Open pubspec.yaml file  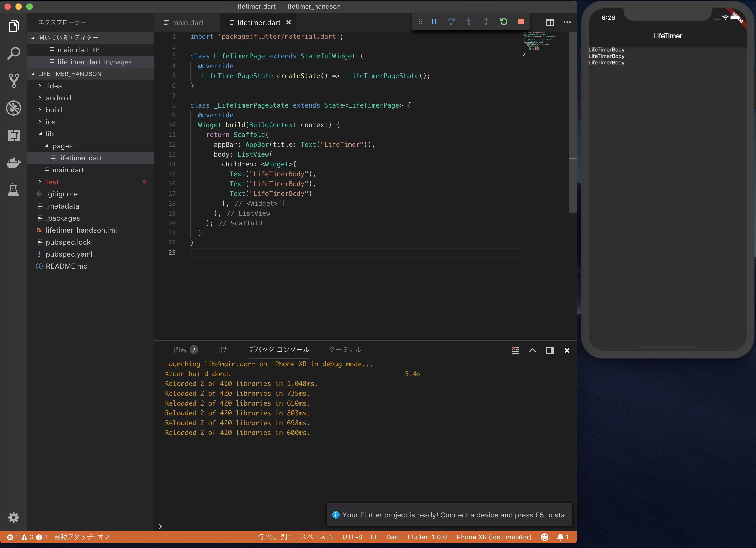point(91,254)
